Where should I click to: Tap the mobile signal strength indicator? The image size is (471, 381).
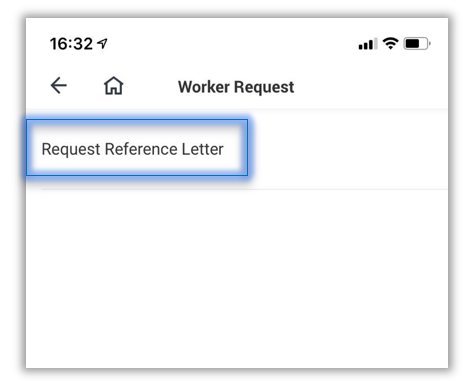pos(368,44)
